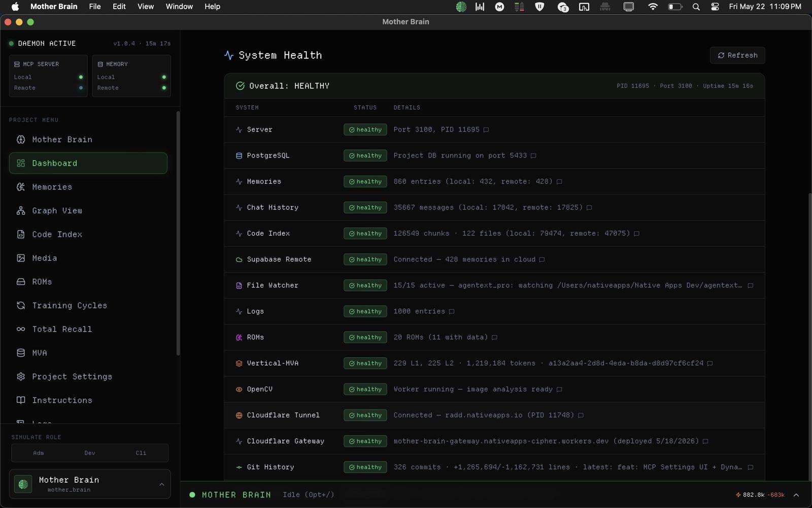812x508 pixels.
Task: Click the sidebar scrollbar thumb
Action: (178, 234)
